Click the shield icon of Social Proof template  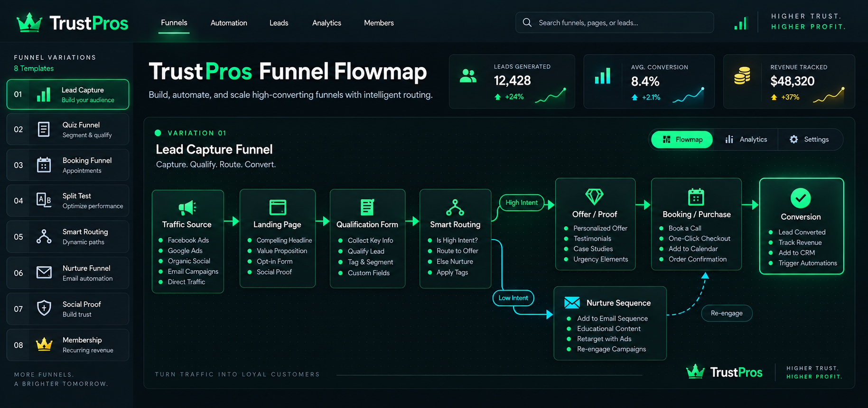click(44, 308)
